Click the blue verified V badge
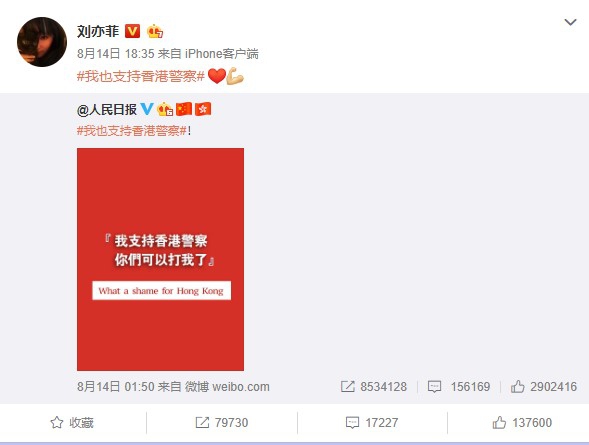Viewport: 589px width, 445px height. point(147,109)
